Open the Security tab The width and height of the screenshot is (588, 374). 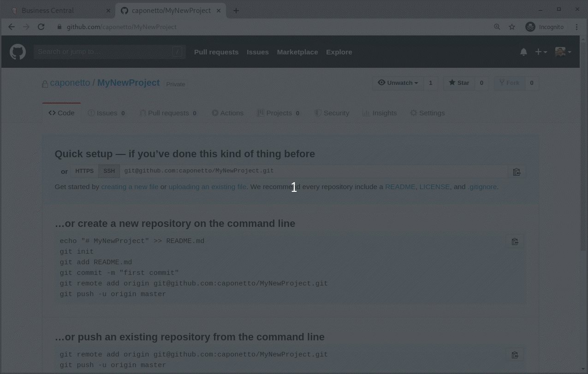tap(332, 113)
